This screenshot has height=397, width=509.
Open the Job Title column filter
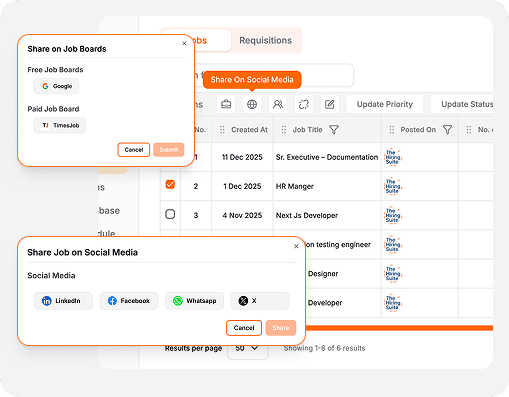coord(334,130)
